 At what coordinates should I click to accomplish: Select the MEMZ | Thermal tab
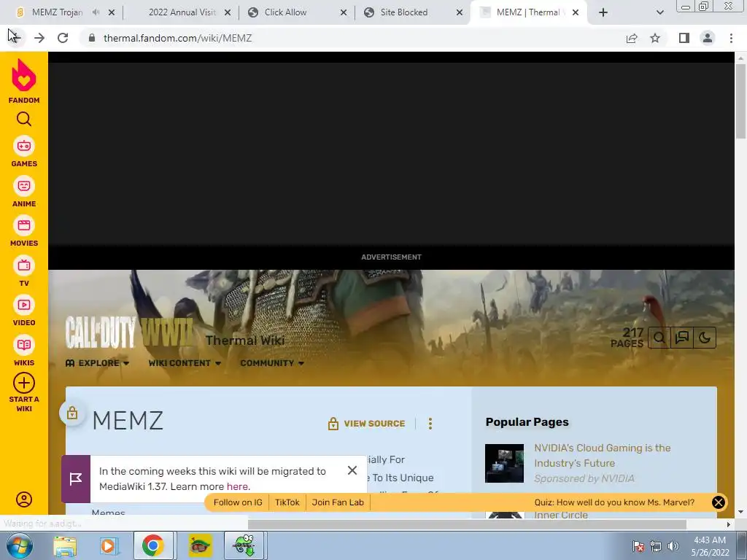point(528,12)
